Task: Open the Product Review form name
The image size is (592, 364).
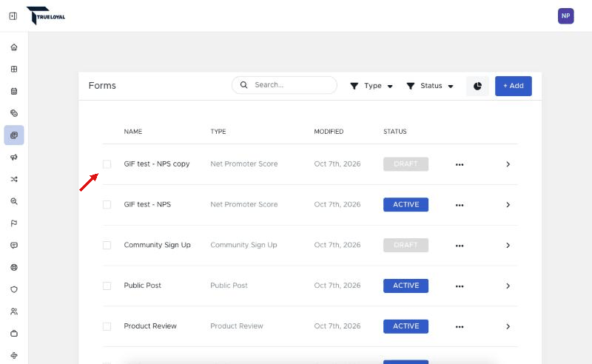Action: click(150, 326)
